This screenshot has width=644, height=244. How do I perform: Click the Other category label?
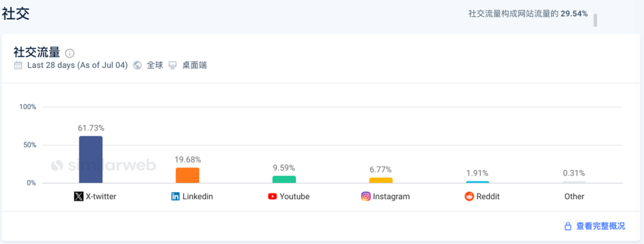point(574,196)
